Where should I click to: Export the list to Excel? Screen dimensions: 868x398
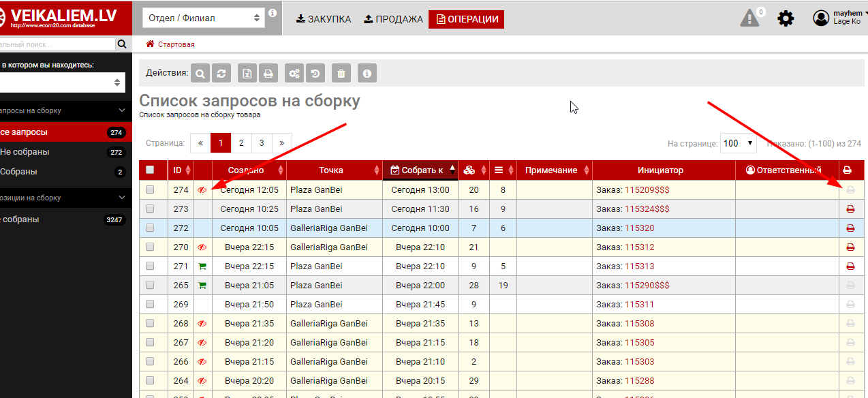point(247,73)
